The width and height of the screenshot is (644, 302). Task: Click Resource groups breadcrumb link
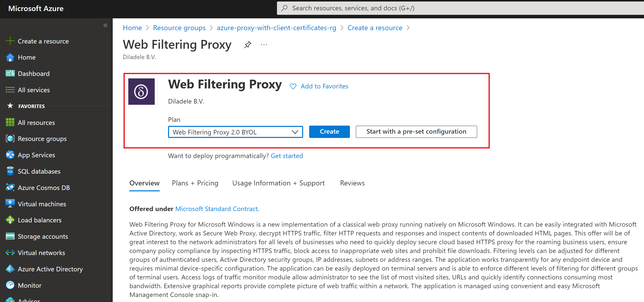179,28
